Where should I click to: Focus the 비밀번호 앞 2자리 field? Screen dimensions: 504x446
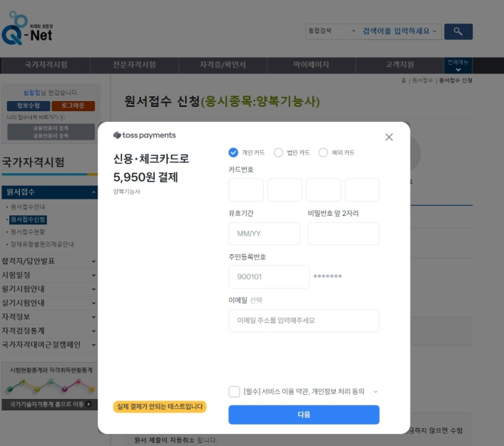pos(344,234)
